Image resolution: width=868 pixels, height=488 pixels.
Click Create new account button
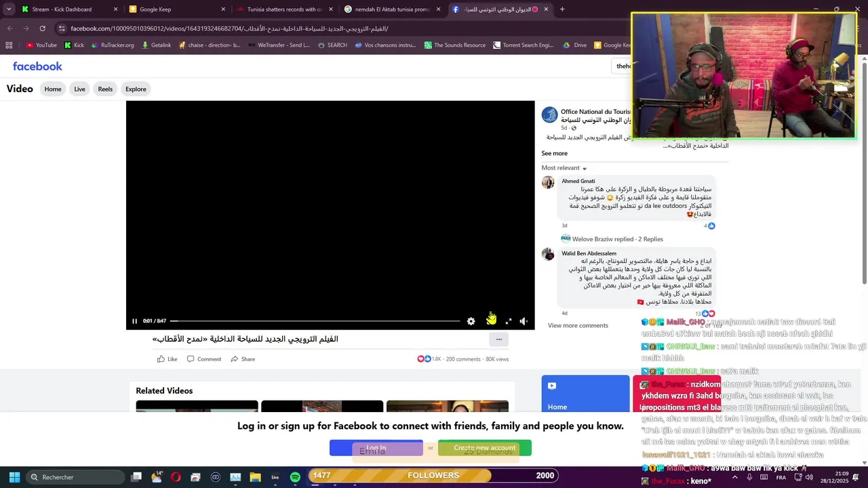coord(484,448)
